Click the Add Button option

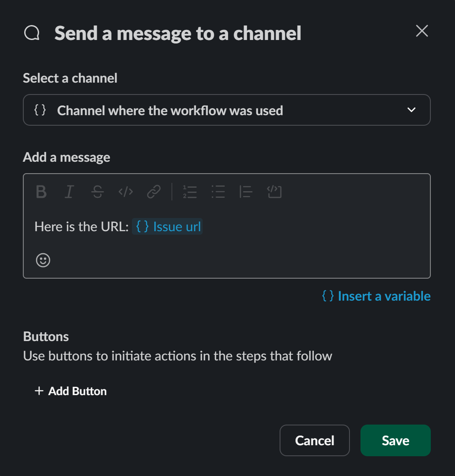coord(71,391)
